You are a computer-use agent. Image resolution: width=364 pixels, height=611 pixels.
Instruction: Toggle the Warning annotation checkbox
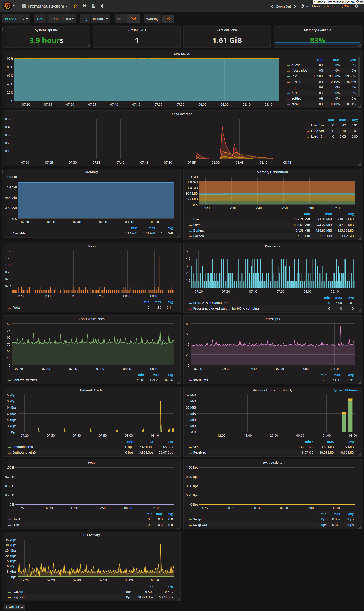tap(168, 19)
